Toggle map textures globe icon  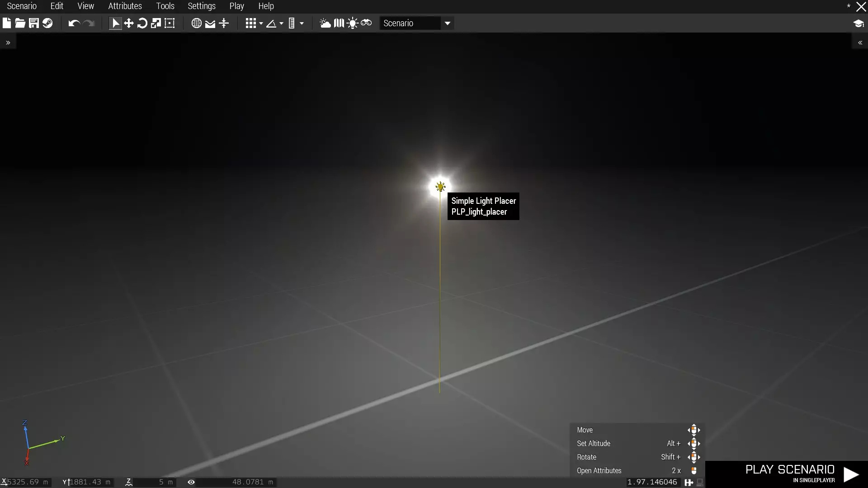pyautogui.click(x=196, y=23)
